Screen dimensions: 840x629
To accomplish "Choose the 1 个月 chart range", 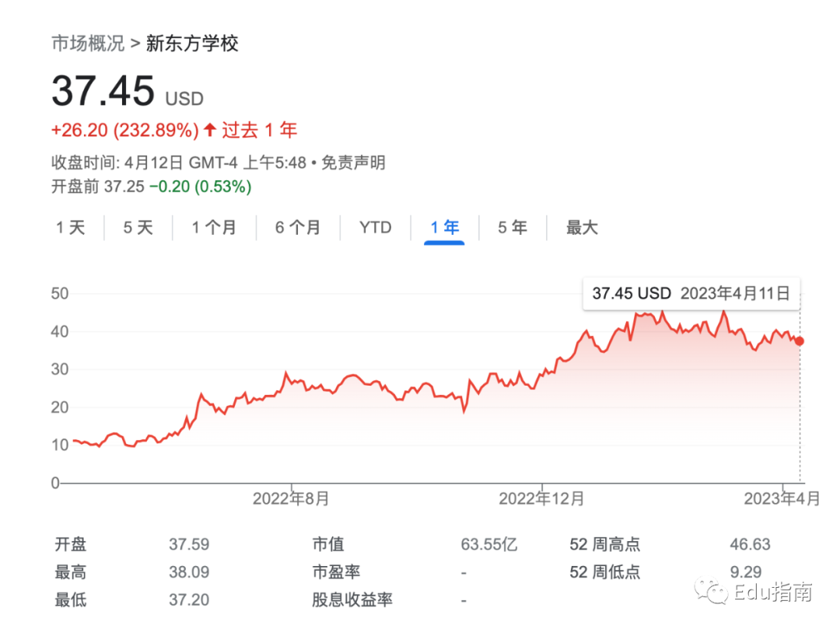I will pos(215,228).
